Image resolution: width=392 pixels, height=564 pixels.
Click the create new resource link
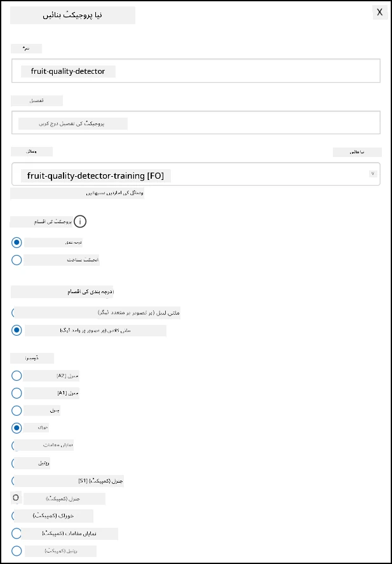click(x=357, y=152)
